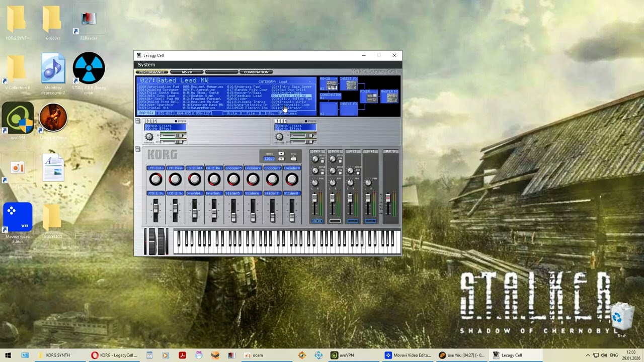Select program bank 096-127 tab
Viewport: 644px width, 362px height.
202,113
